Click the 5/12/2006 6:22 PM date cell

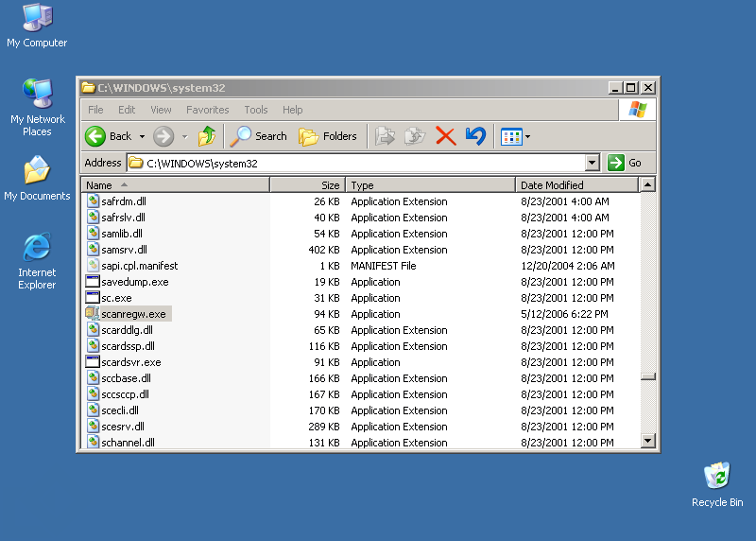point(564,314)
